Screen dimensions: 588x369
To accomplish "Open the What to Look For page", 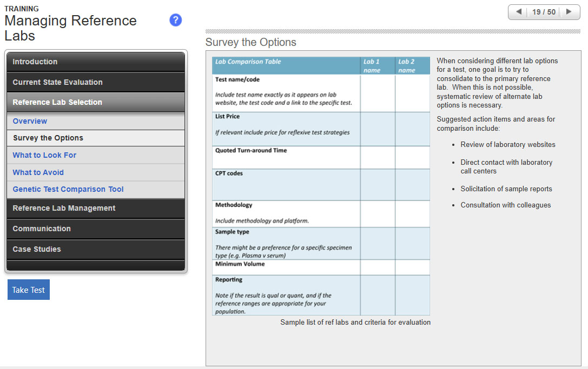I will point(44,155).
